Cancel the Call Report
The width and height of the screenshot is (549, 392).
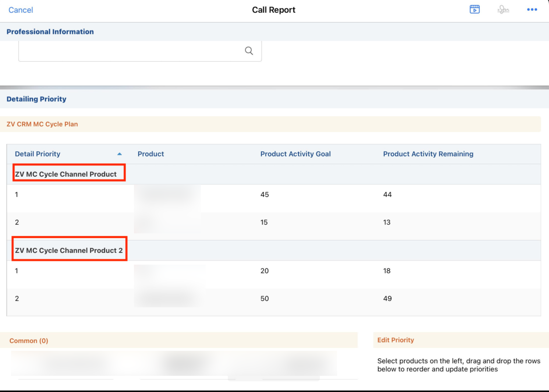click(x=21, y=10)
